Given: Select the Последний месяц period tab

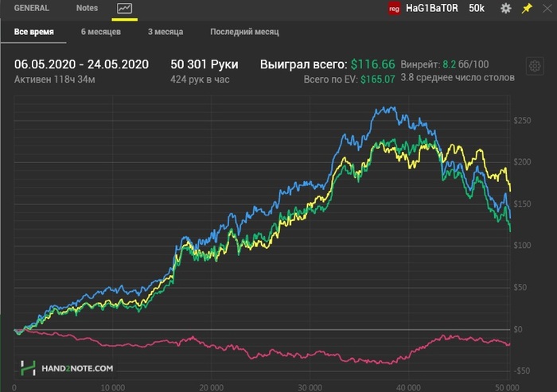Looking at the screenshot, I should (244, 32).
